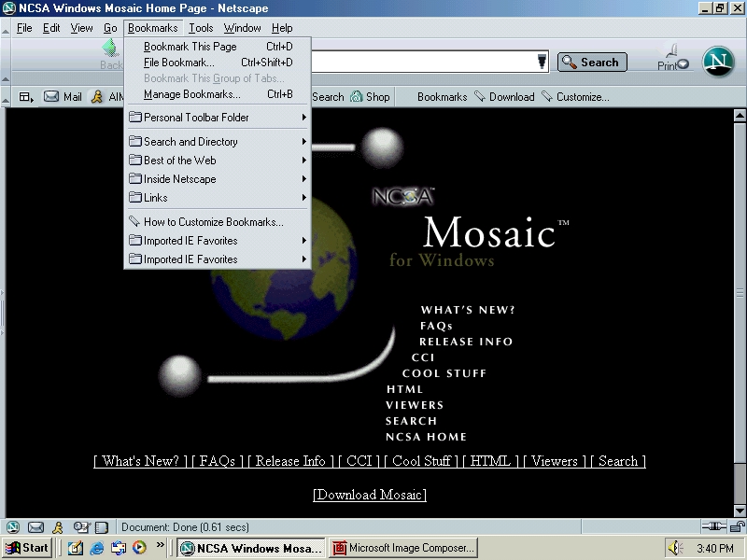The image size is (747, 560).
Task: Click COOL STUFF in the image map
Action: [444, 373]
